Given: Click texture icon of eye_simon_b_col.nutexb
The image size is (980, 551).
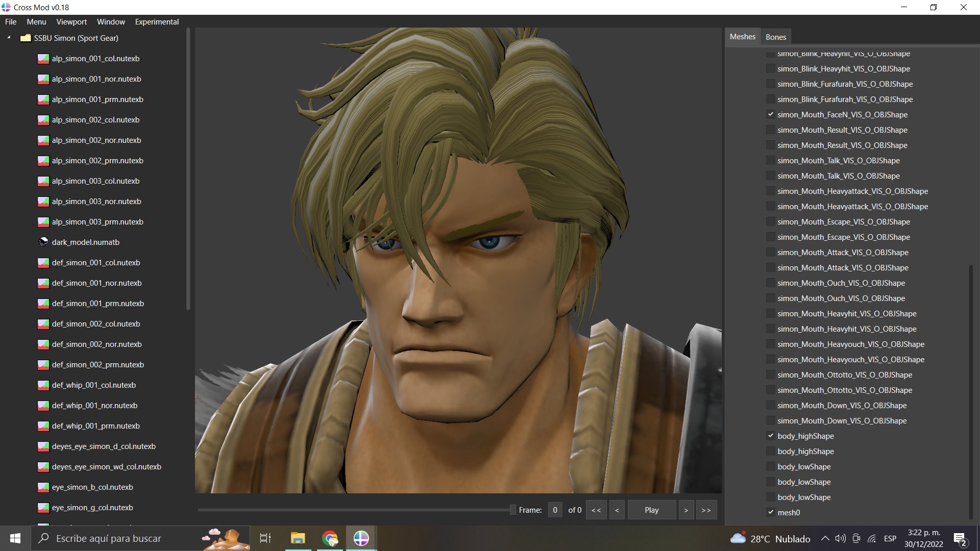Looking at the screenshot, I should pyautogui.click(x=43, y=487).
